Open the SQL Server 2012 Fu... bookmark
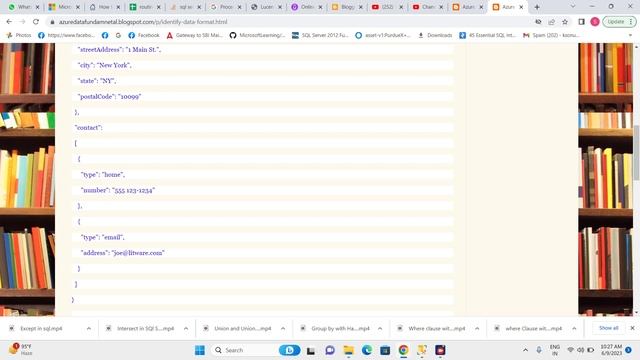The width and height of the screenshot is (640, 360). pyautogui.click(x=320, y=36)
